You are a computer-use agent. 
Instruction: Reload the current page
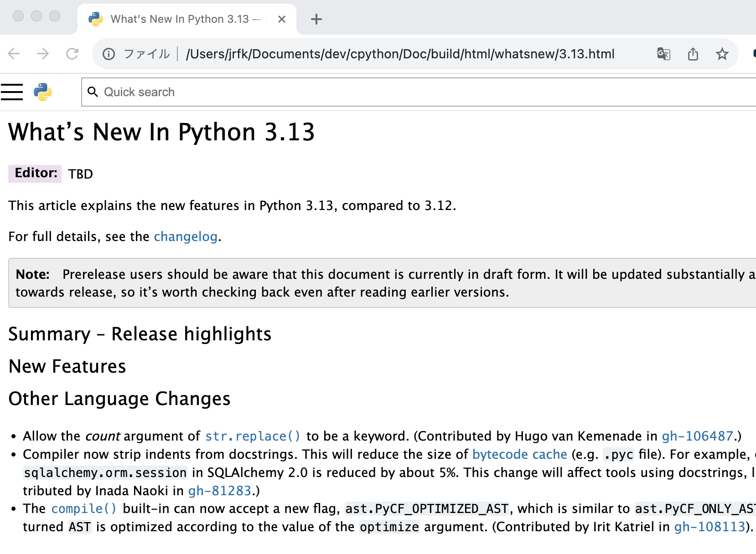pyautogui.click(x=72, y=54)
